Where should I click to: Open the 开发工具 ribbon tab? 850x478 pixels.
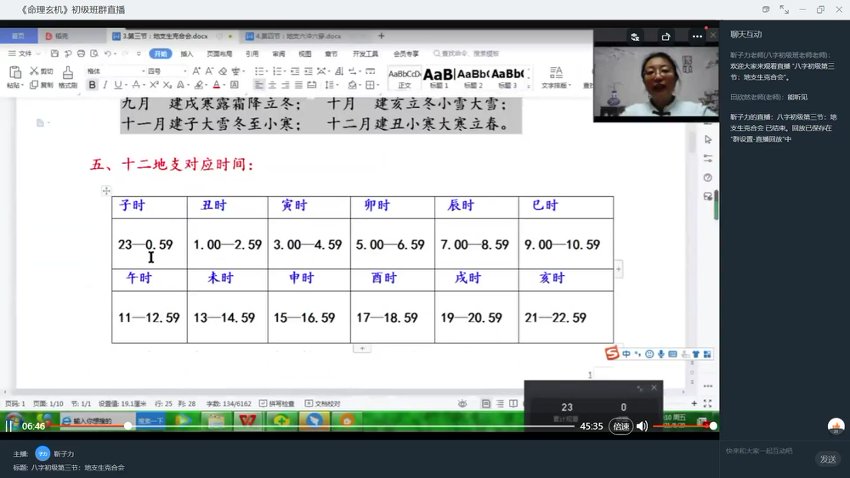[x=365, y=53]
